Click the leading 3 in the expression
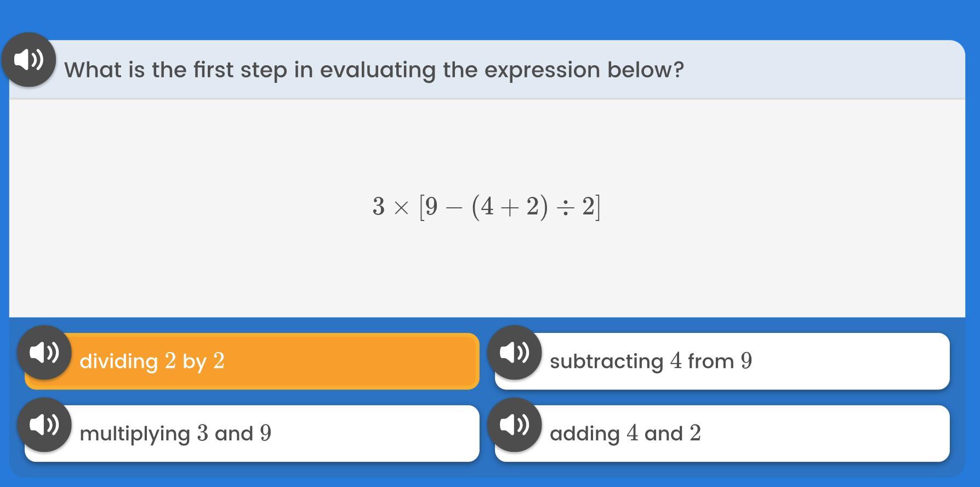The height and width of the screenshot is (487, 980). click(x=378, y=207)
